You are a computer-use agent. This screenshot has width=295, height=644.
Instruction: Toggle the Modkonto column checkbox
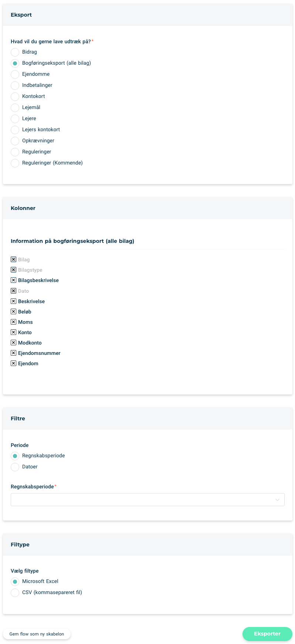pyautogui.click(x=13, y=343)
